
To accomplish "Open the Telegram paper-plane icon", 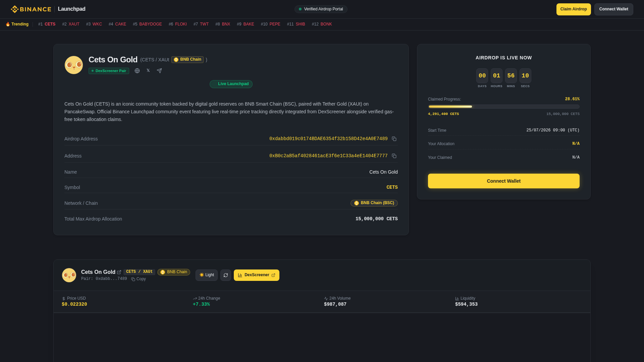I will click(159, 71).
